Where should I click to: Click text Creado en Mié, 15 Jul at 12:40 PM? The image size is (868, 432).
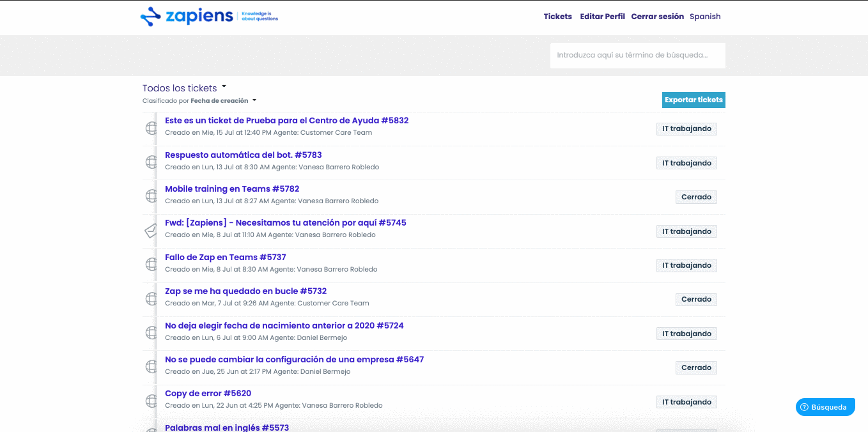218,133
